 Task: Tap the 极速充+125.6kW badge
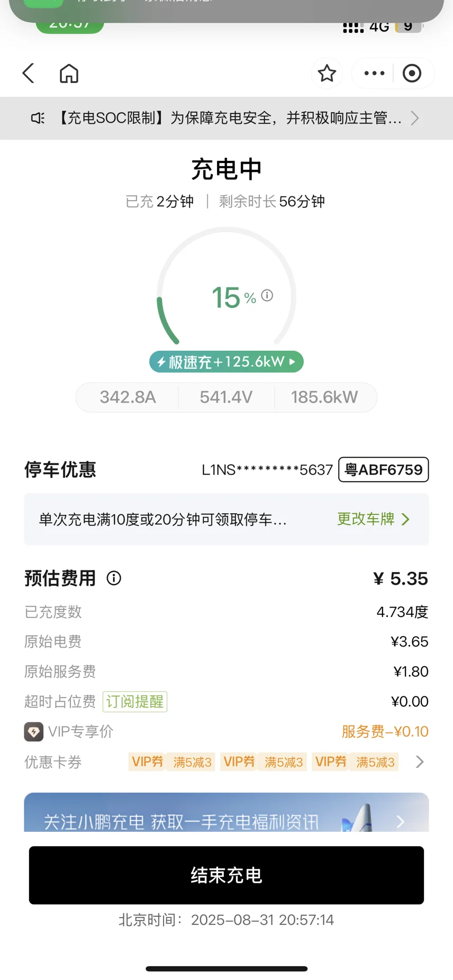(x=226, y=361)
